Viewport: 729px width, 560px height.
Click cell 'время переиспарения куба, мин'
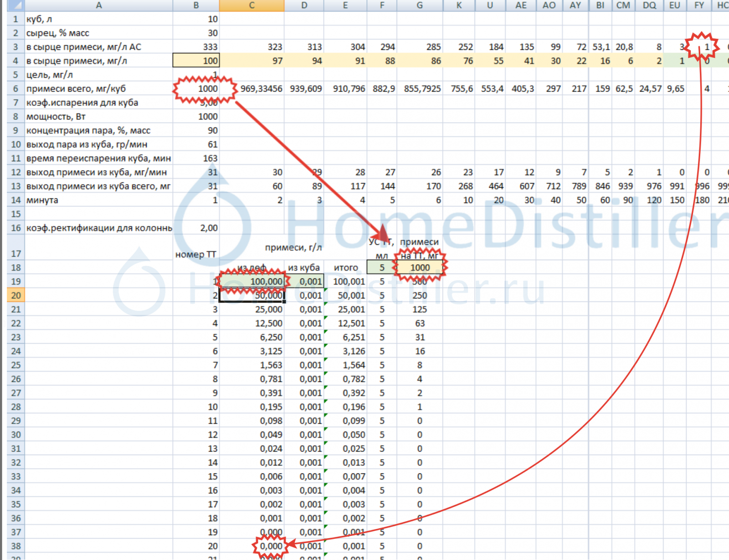(x=99, y=158)
